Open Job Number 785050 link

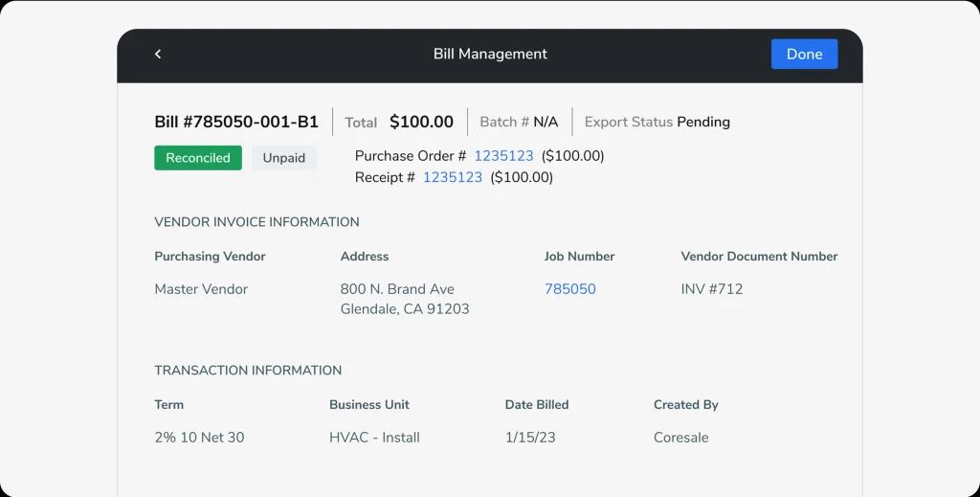(569, 289)
